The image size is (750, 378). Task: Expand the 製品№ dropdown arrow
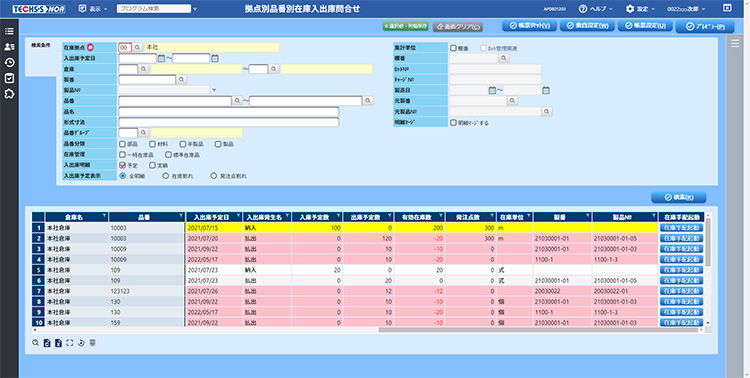tap(214, 90)
